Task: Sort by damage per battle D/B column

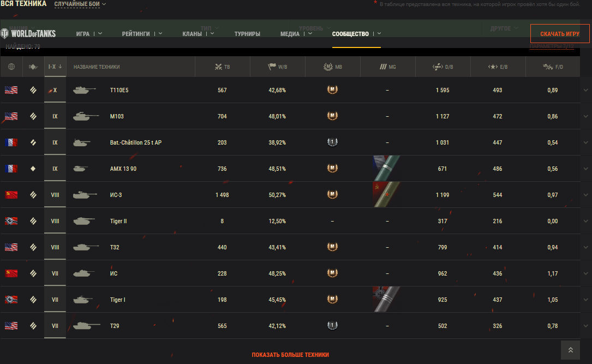Action: 443,67
